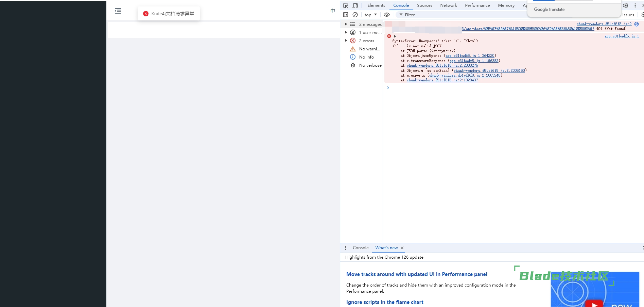This screenshot has width=644, height=307.
Task: Open the api-docs 404 URL link
Action: click(528, 29)
